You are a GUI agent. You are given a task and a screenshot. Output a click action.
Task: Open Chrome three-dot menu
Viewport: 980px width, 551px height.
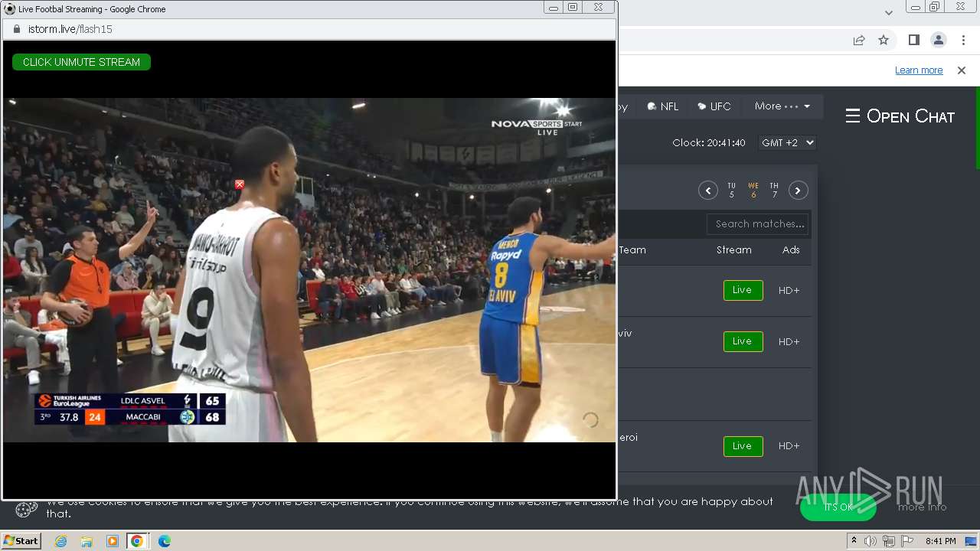click(962, 41)
